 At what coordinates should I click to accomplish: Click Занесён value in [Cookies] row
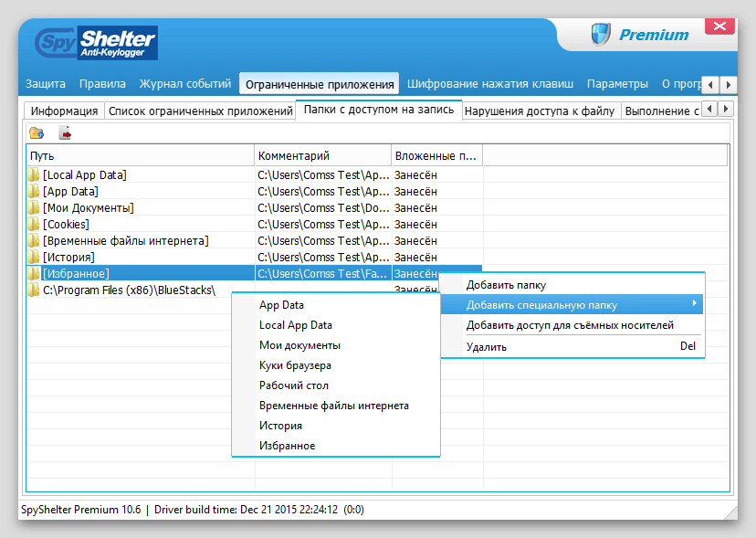coord(415,224)
